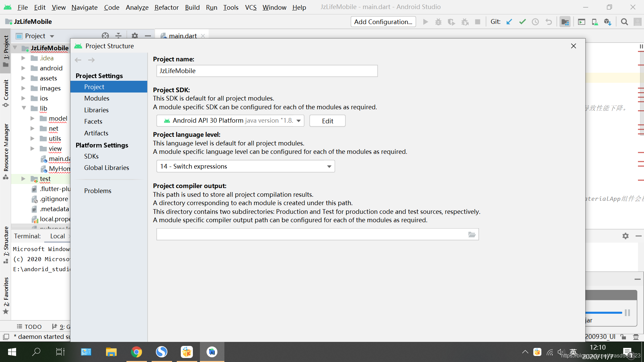644x362 pixels.
Task: Click the Edit SDK button
Action: (x=327, y=121)
